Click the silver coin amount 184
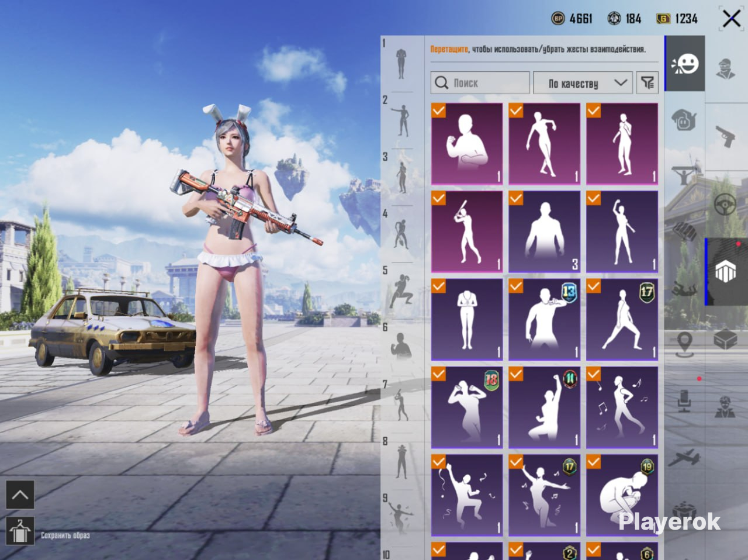This screenshot has height=560, width=748. pos(633,19)
